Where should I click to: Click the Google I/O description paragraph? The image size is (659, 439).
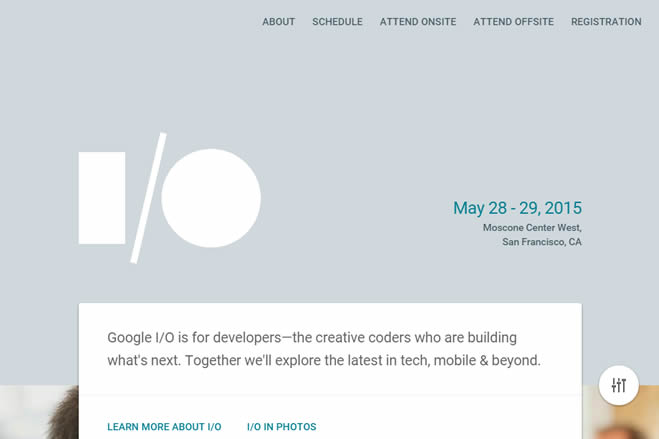click(324, 349)
